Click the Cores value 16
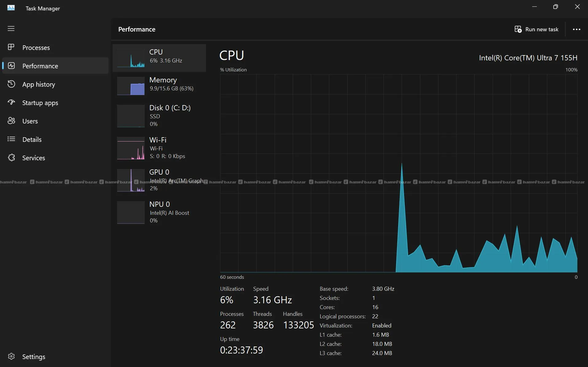Viewport: 588px width, 367px height. (x=375, y=307)
